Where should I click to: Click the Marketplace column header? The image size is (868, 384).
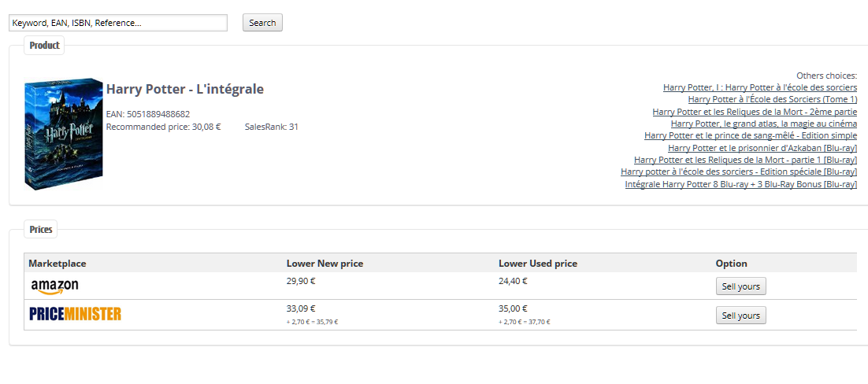57,264
